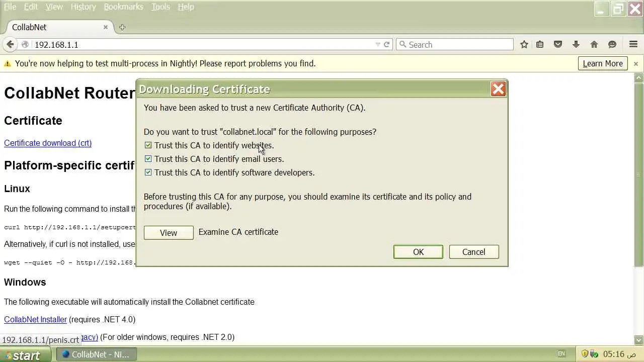Viewport: 644px width, 362px height.
Task: Dismiss the multi-process notification bar
Action: pos(636,64)
